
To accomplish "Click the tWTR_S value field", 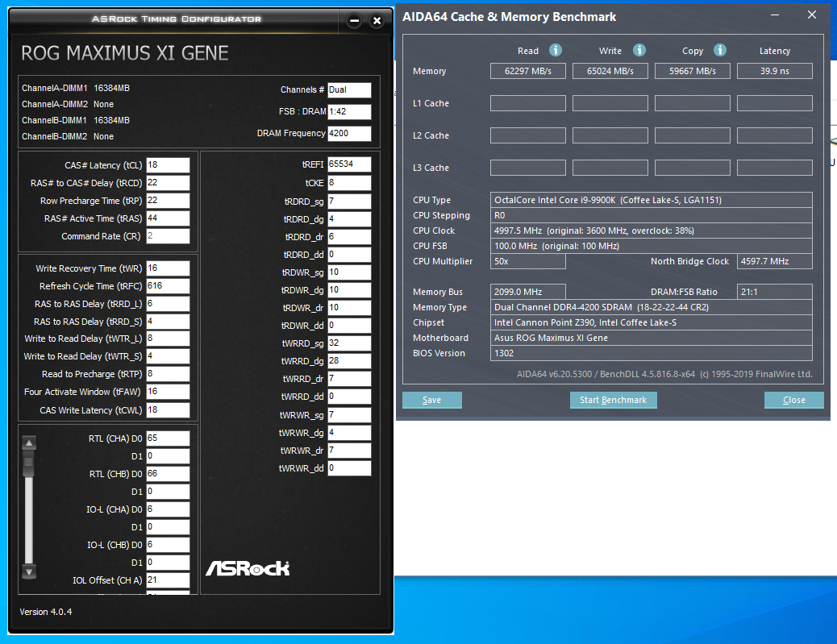I will tap(169, 356).
